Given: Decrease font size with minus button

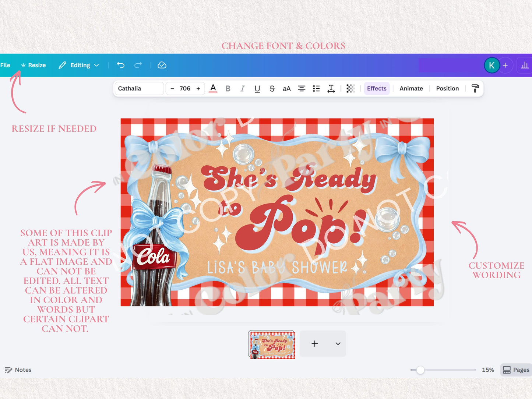Looking at the screenshot, I should (x=172, y=88).
